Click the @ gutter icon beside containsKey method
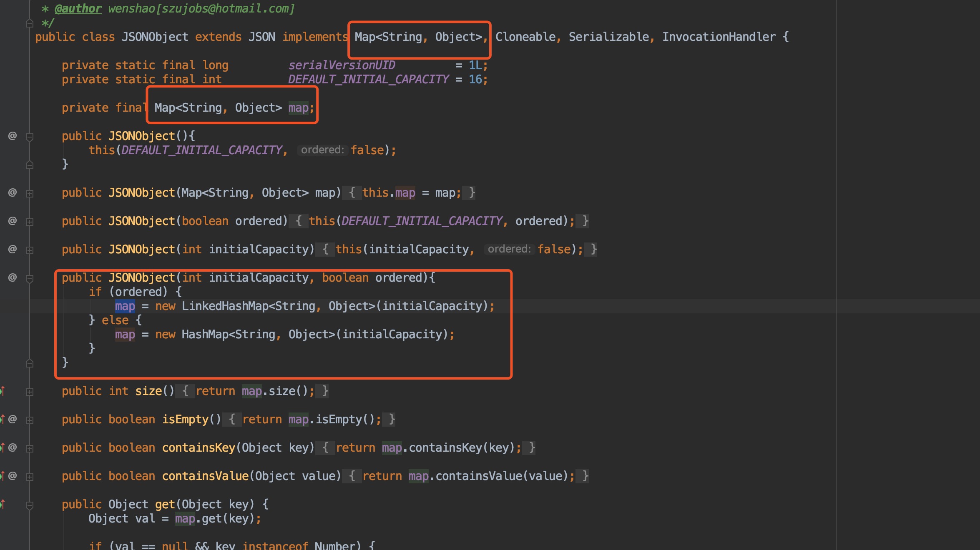Viewport: 980px width, 550px height. click(x=13, y=447)
